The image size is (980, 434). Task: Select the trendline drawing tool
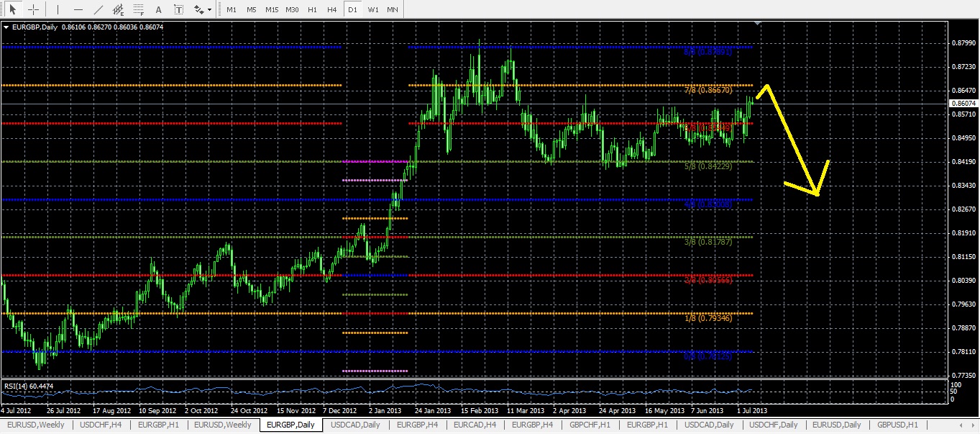(99, 10)
